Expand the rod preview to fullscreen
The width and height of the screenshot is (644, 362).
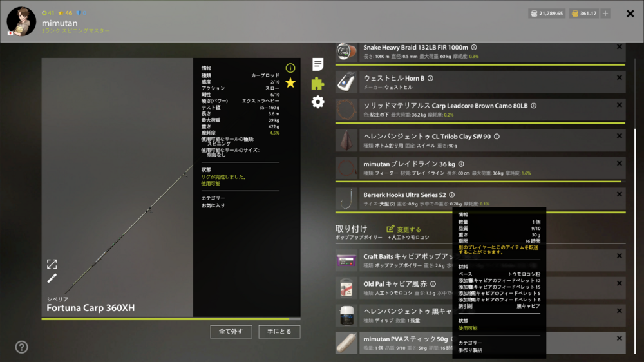point(52,264)
